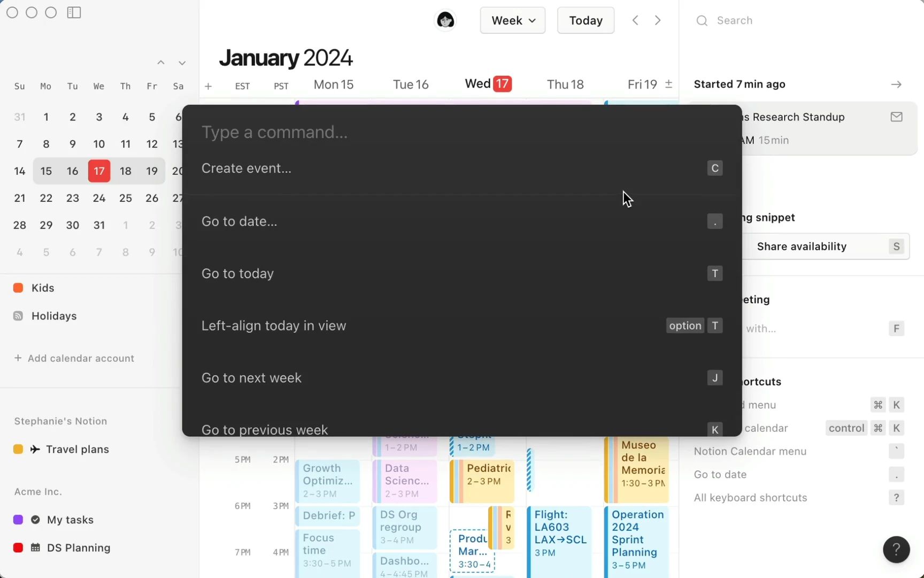The width and height of the screenshot is (924, 578).
Task: Click the Mon 15 column header
Action: 334,85
